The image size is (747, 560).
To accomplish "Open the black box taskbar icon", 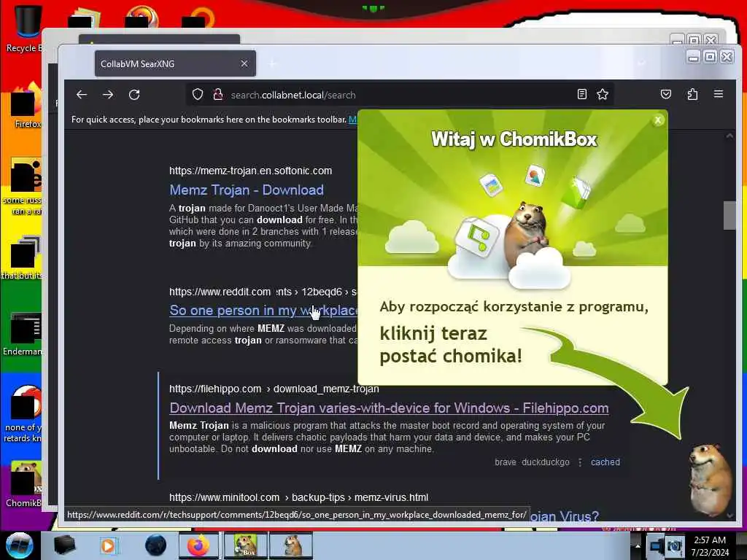I will pyautogui.click(x=64, y=545).
